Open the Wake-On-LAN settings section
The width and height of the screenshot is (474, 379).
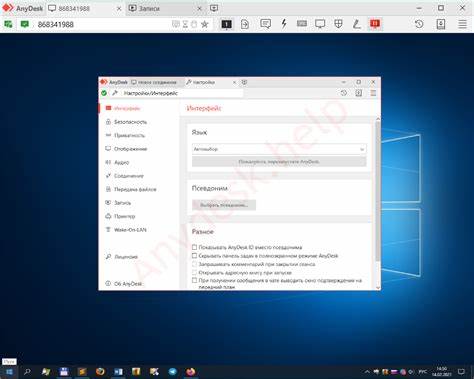tap(139, 230)
